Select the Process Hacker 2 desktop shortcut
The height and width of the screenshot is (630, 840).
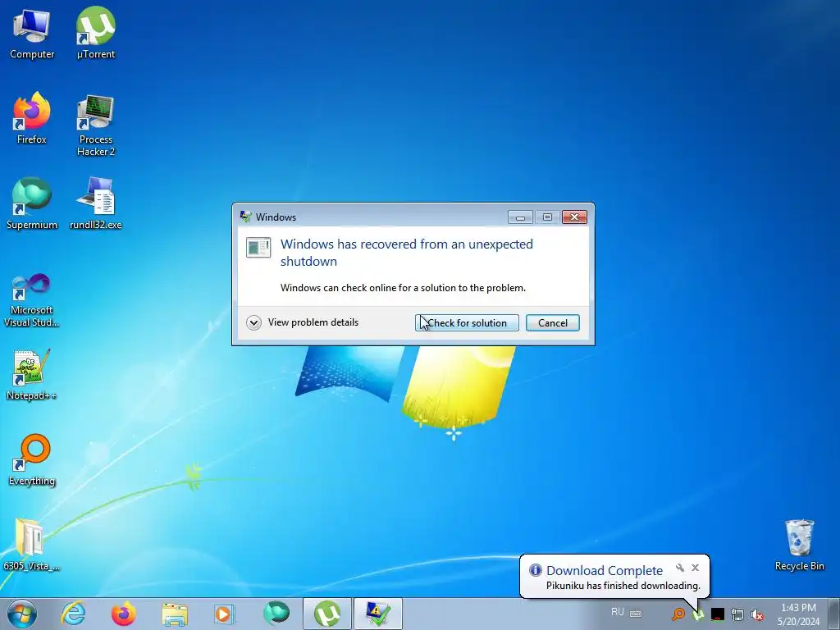coord(95,125)
